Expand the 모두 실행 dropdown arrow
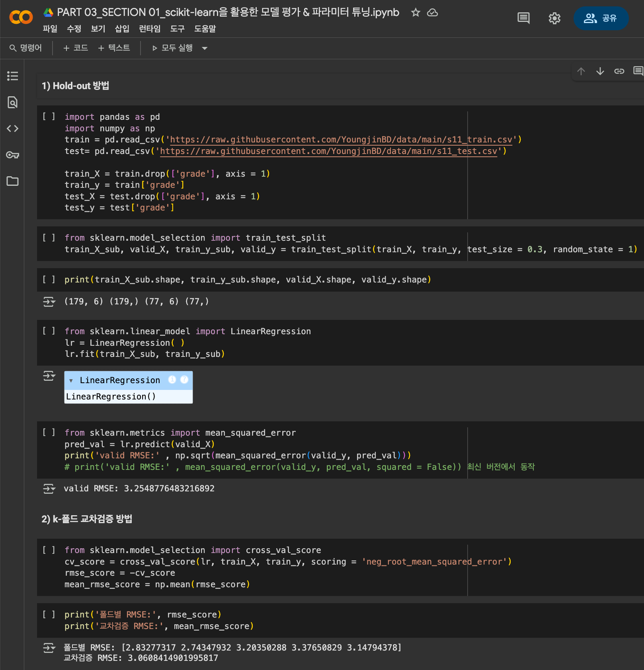 (205, 48)
